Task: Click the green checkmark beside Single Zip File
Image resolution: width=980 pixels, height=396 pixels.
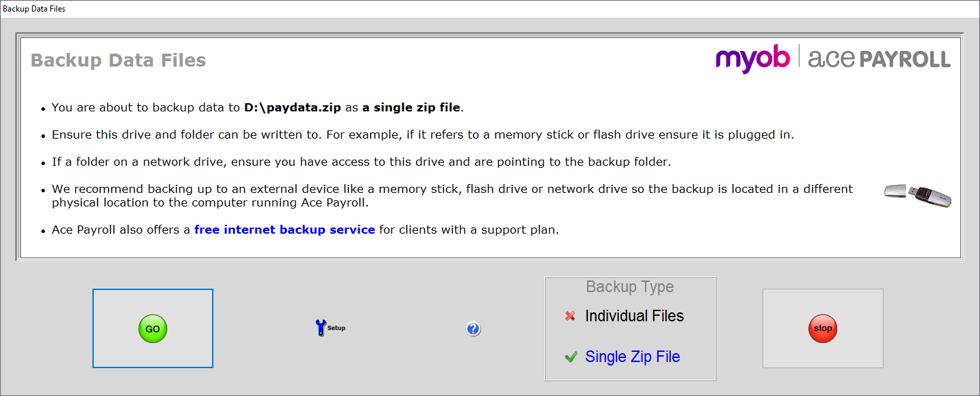Action: [571, 357]
